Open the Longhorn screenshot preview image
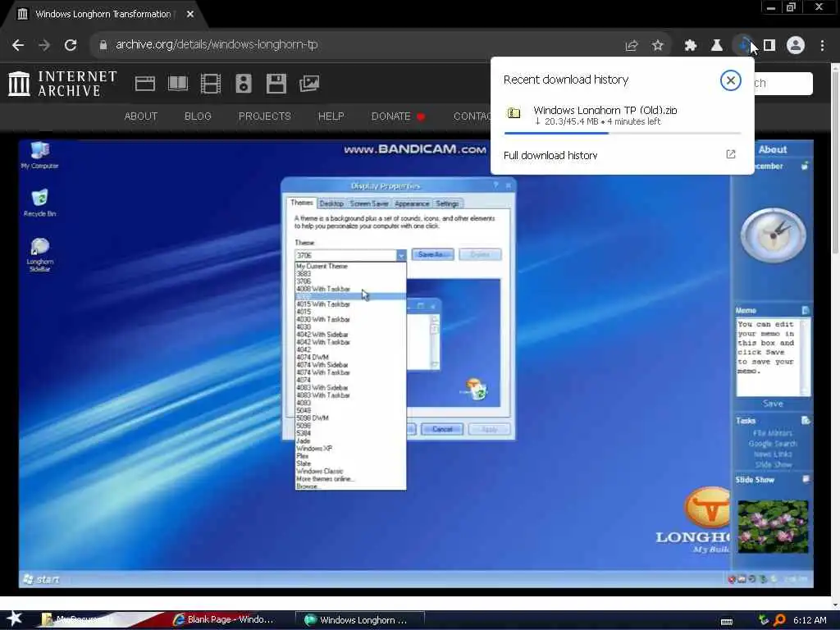Screen dimensions: 840x630 coord(416,363)
